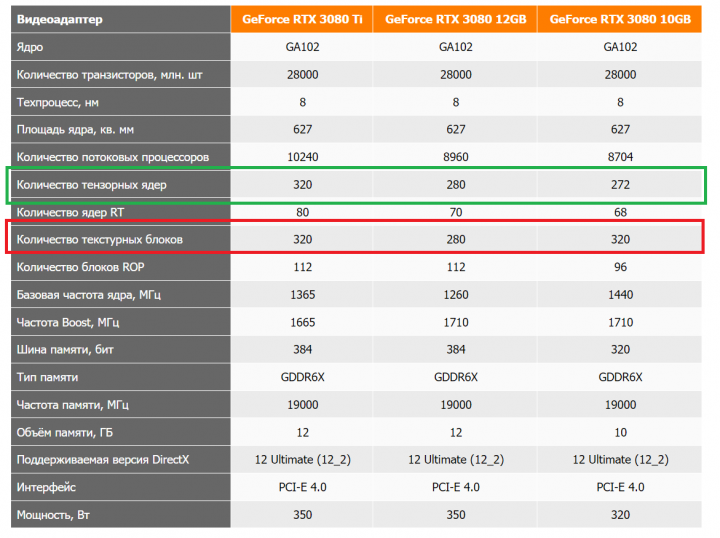Select the Количество блоков ROP label
720x538 pixels.
click(x=80, y=267)
